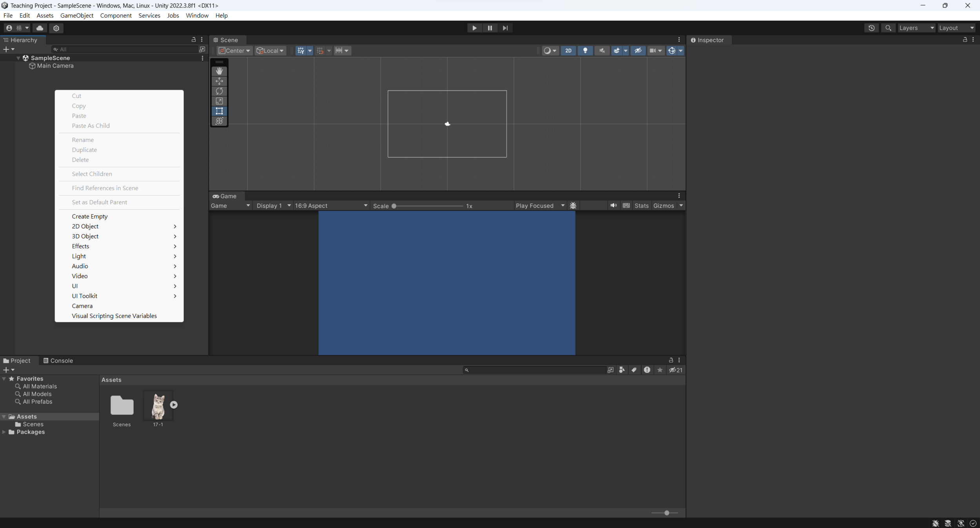The height and width of the screenshot is (528, 980).
Task: Open the Display 1 dropdown
Action: (x=273, y=206)
